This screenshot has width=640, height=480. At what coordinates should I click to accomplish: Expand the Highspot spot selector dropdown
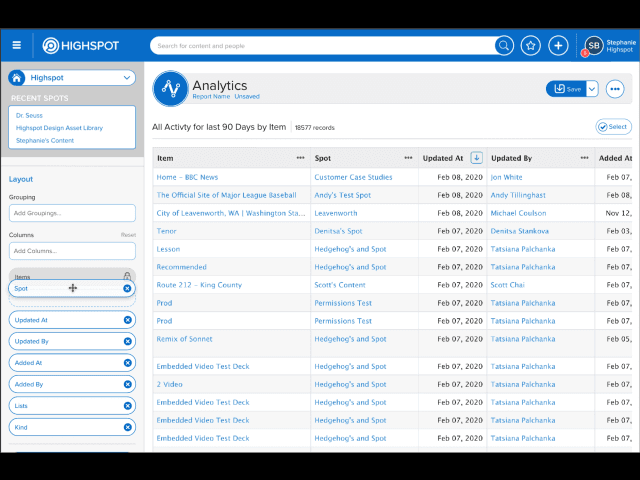click(x=127, y=78)
